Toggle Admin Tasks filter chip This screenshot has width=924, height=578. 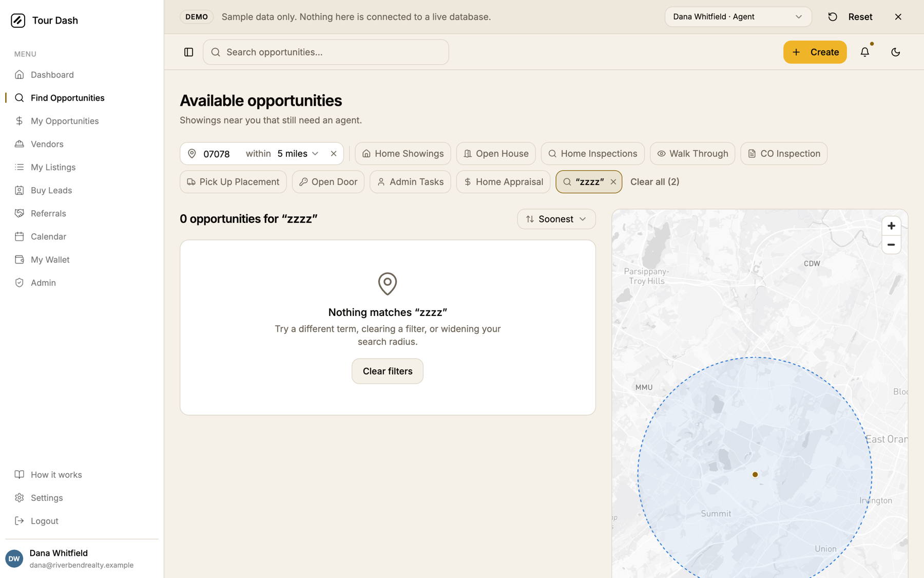click(410, 182)
